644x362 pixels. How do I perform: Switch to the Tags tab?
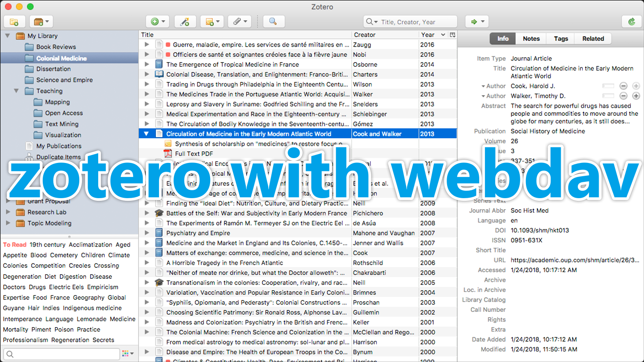[x=561, y=39]
